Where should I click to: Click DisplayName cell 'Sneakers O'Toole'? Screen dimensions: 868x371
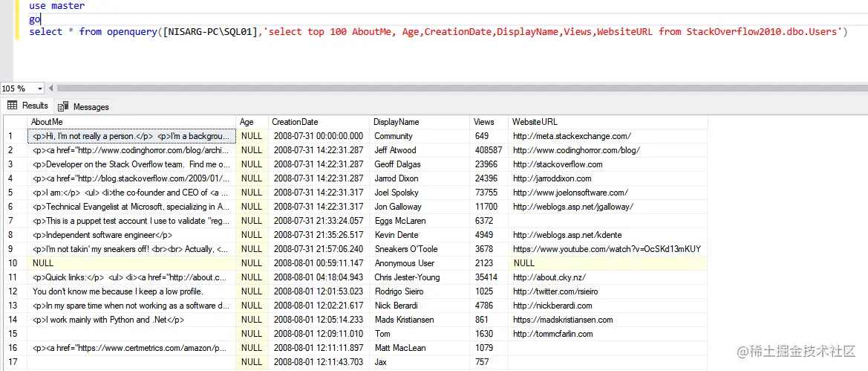click(x=420, y=249)
